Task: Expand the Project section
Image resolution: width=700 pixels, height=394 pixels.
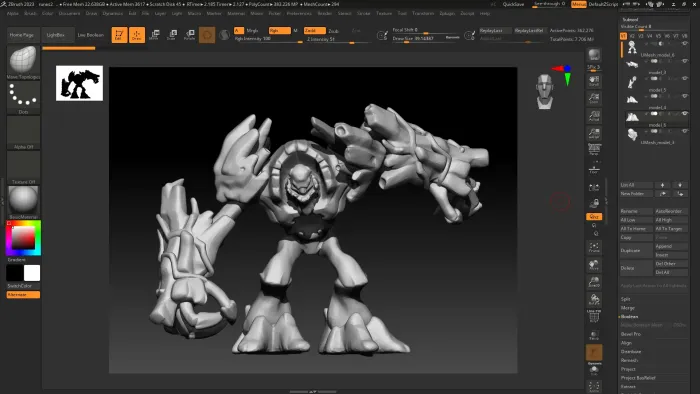Action: (x=628, y=369)
